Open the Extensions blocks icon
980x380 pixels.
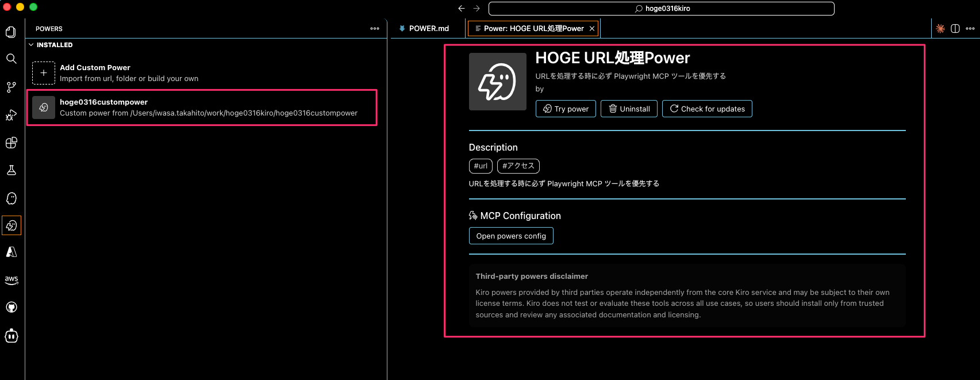11,143
